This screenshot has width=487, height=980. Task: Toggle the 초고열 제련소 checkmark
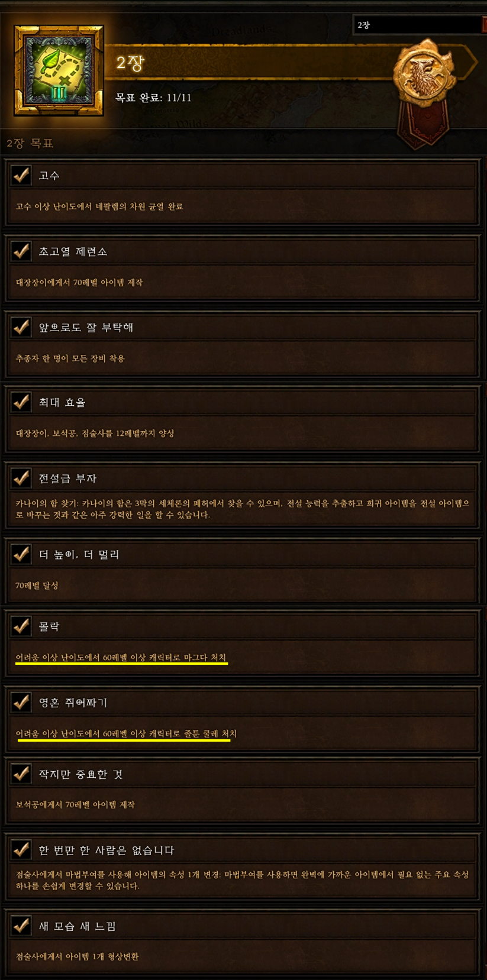coord(21,251)
